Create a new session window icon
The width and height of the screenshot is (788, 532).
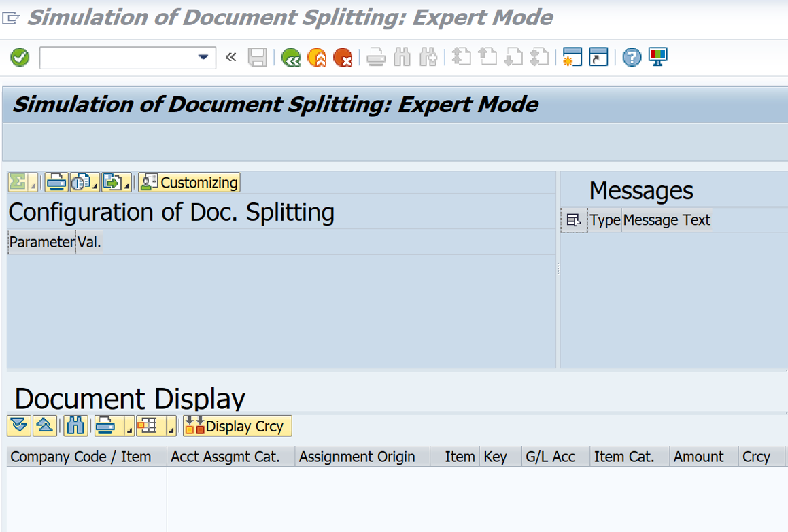point(572,57)
